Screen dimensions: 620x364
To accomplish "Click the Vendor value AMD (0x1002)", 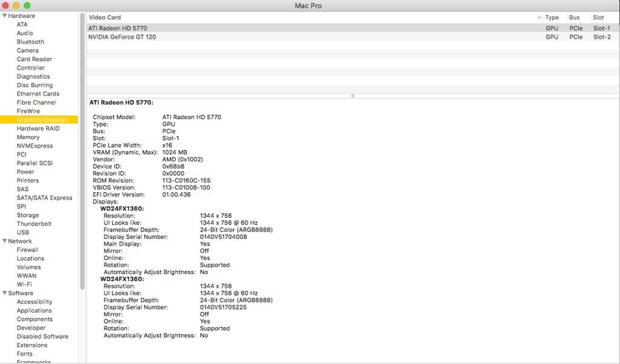I will (x=183, y=160).
